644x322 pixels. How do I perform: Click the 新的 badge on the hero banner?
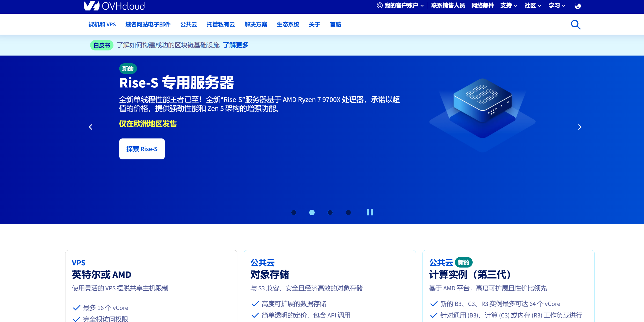point(128,69)
